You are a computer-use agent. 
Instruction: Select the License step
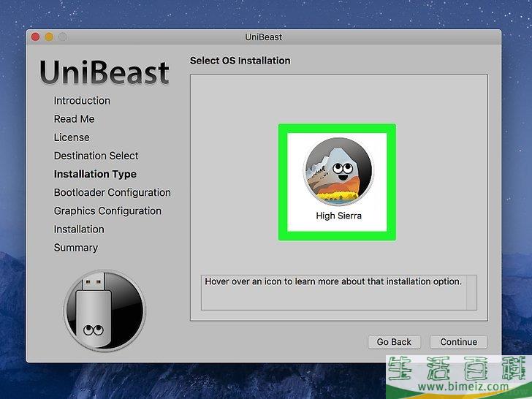point(72,137)
